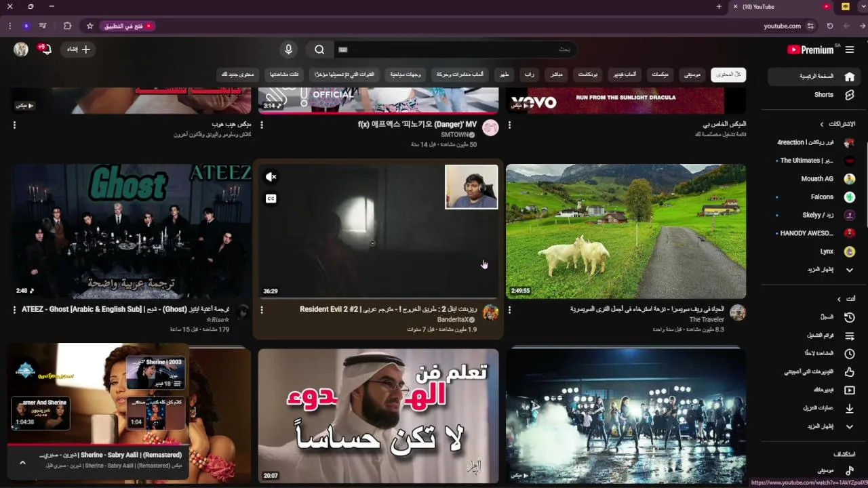Show more items under the You section
The height and width of the screenshot is (488, 868).
pyautogui.click(x=812, y=426)
